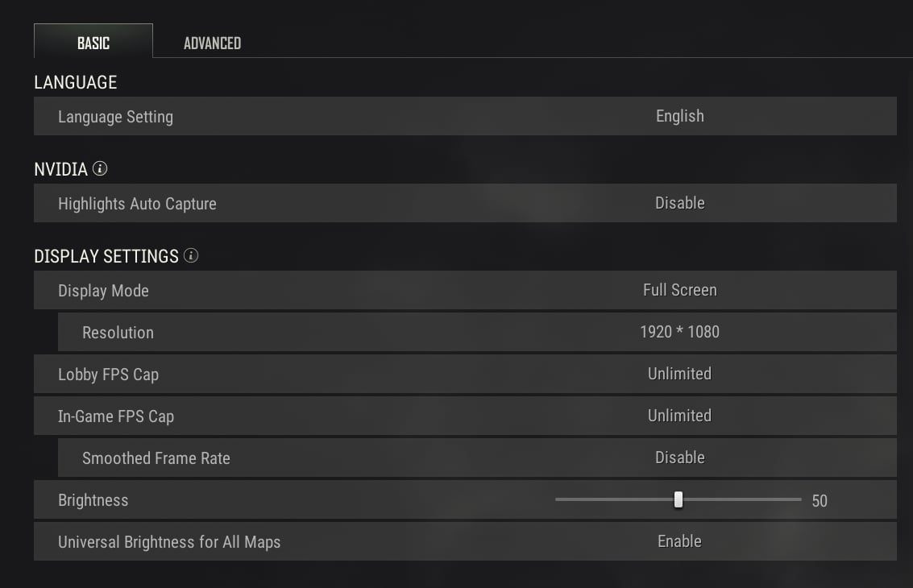Open Display Mode dropdown showing Full Screen
Viewport: 913px width, 588px height.
point(679,290)
